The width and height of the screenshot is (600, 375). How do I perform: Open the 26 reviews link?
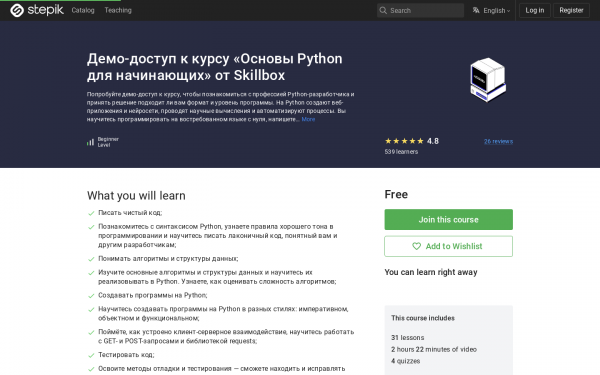(498, 141)
